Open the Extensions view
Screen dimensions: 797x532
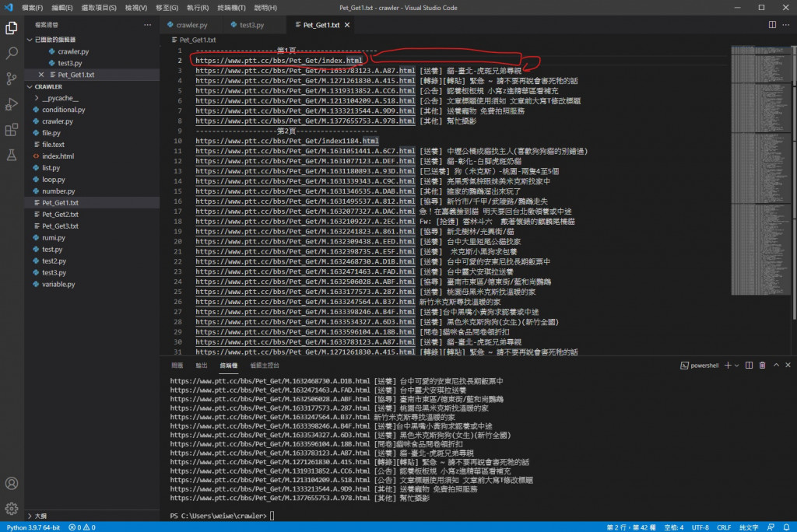point(11,130)
